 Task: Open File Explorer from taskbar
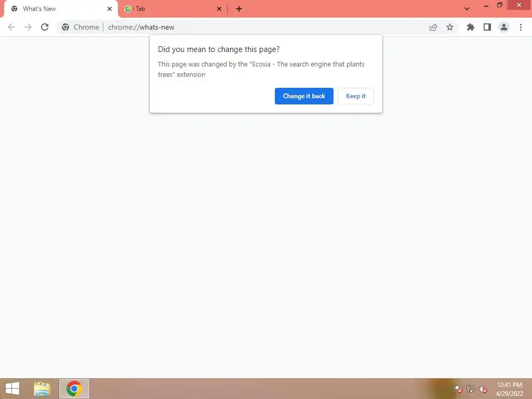[x=42, y=389]
